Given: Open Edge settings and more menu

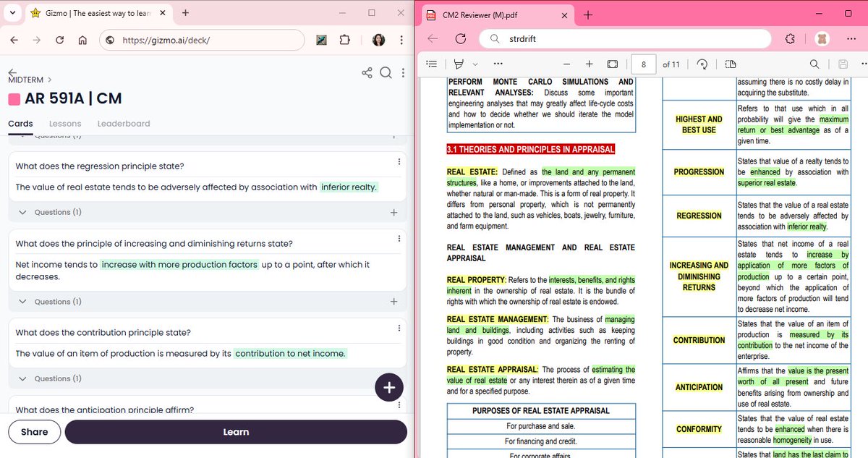Looking at the screenshot, I should (x=850, y=39).
